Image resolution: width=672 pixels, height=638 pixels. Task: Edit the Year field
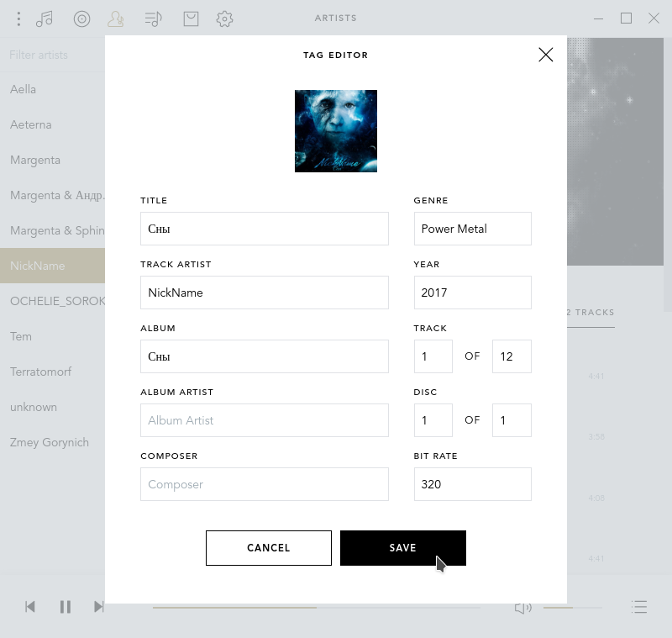[473, 293]
